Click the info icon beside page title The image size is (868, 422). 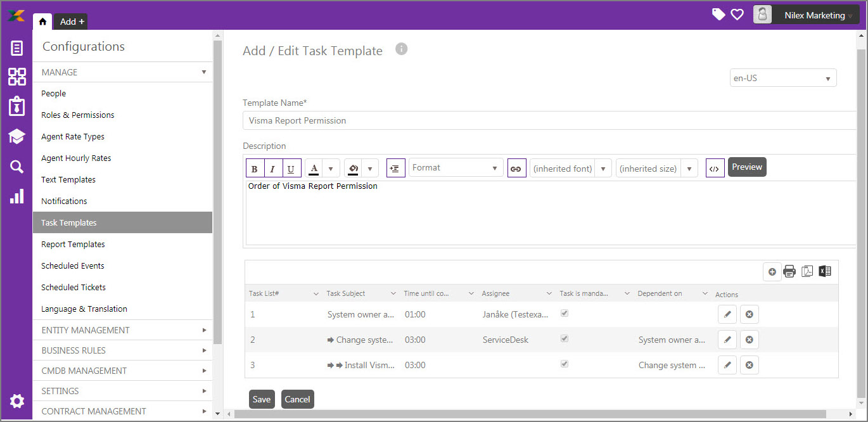[401, 49]
